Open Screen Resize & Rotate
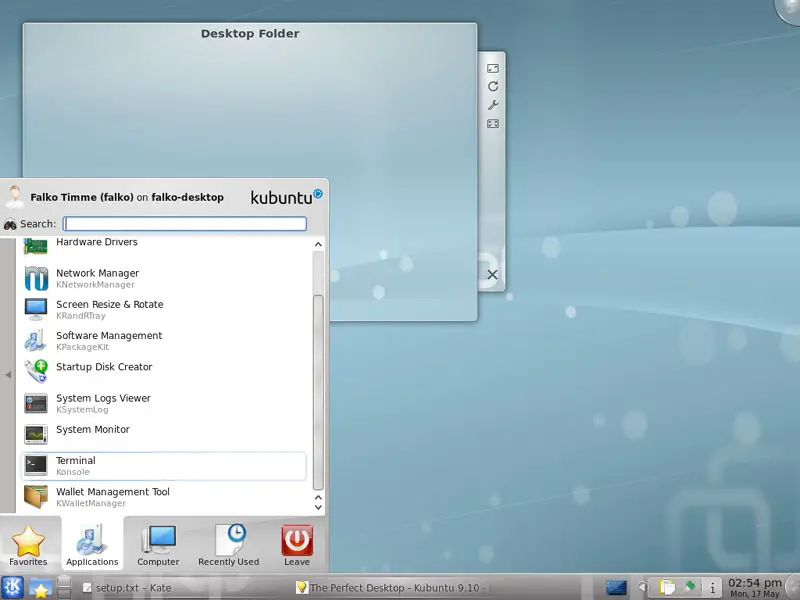The height and width of the screenshot is (600, 800). point(164,310)
